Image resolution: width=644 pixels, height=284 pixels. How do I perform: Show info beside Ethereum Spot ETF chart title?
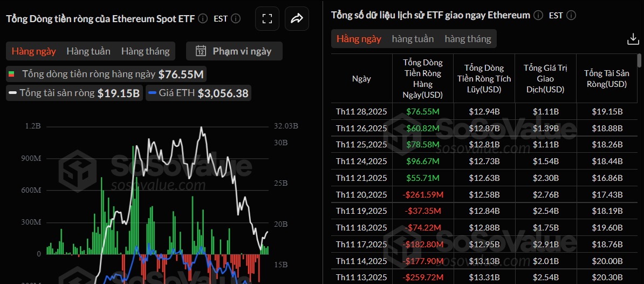coord(202,18)
